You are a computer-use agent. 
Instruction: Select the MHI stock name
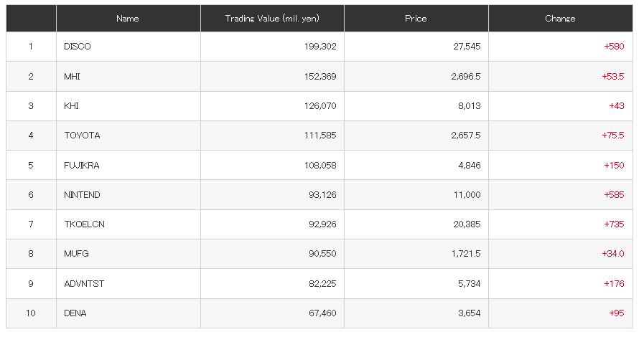coord(72,77)
